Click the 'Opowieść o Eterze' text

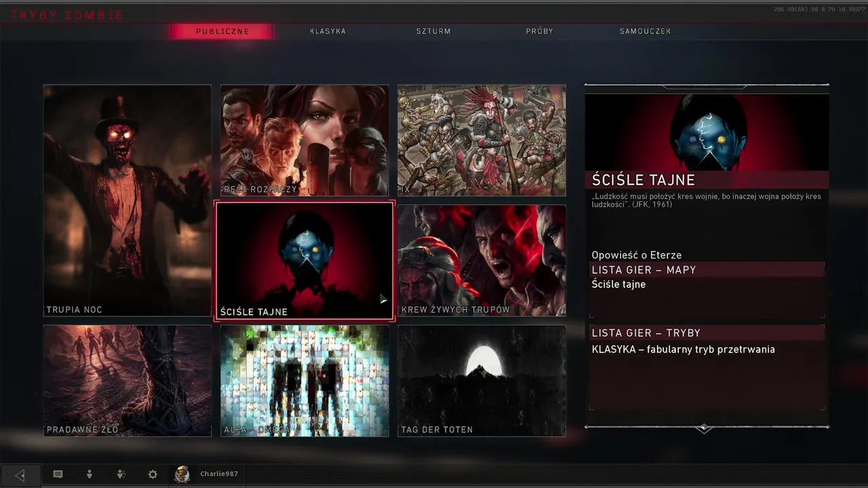[x=637, y=255]
